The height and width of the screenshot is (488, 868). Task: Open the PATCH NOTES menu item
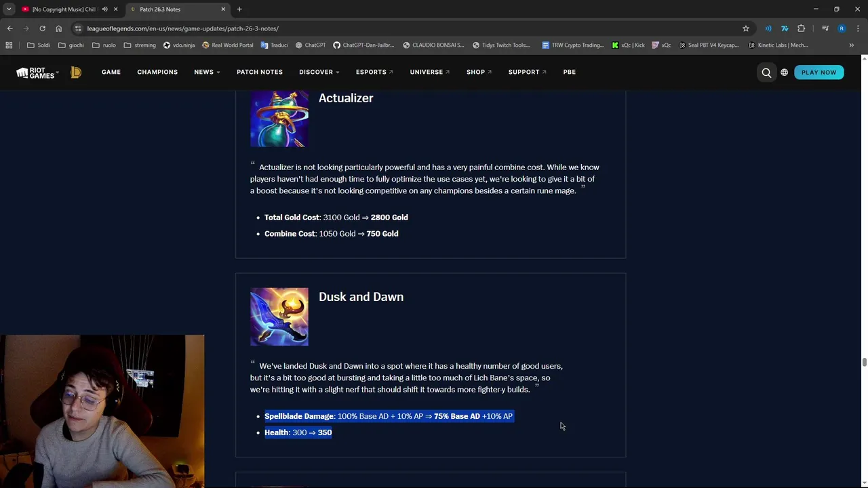click(260, 72)
